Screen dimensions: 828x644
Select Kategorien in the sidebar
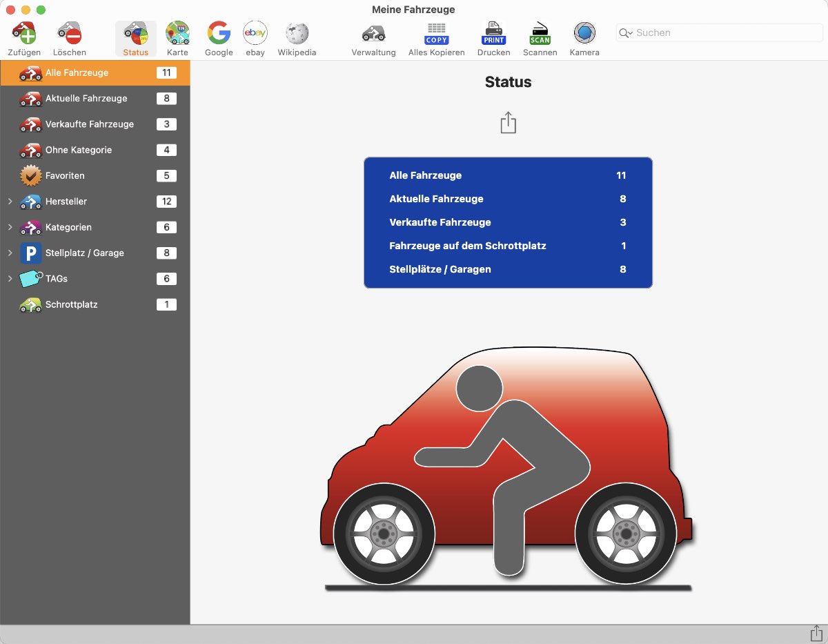(95, 227)
